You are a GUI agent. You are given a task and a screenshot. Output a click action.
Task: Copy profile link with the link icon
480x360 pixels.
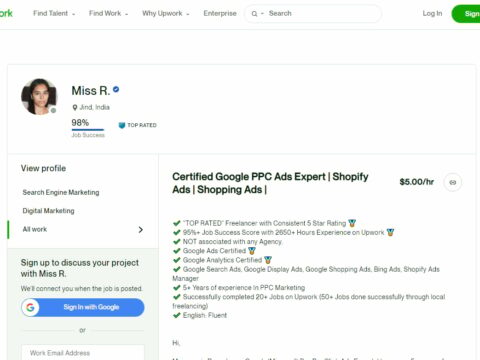click(452, 182)
